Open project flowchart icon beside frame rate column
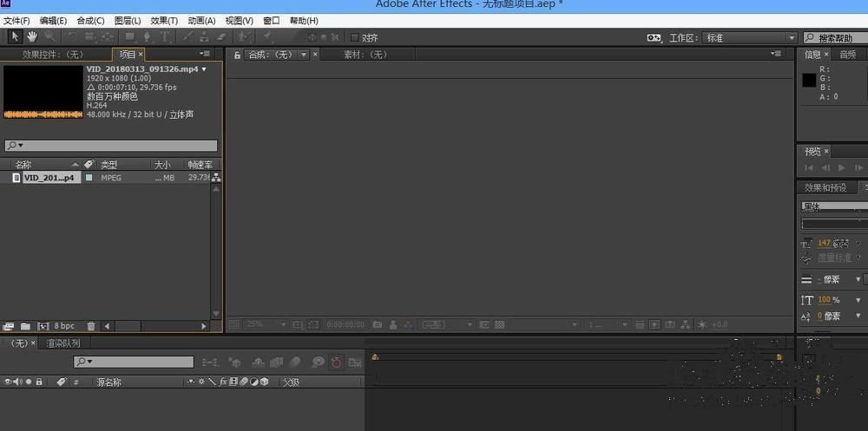This screenshot has width=868, height=431. point(216,178)
